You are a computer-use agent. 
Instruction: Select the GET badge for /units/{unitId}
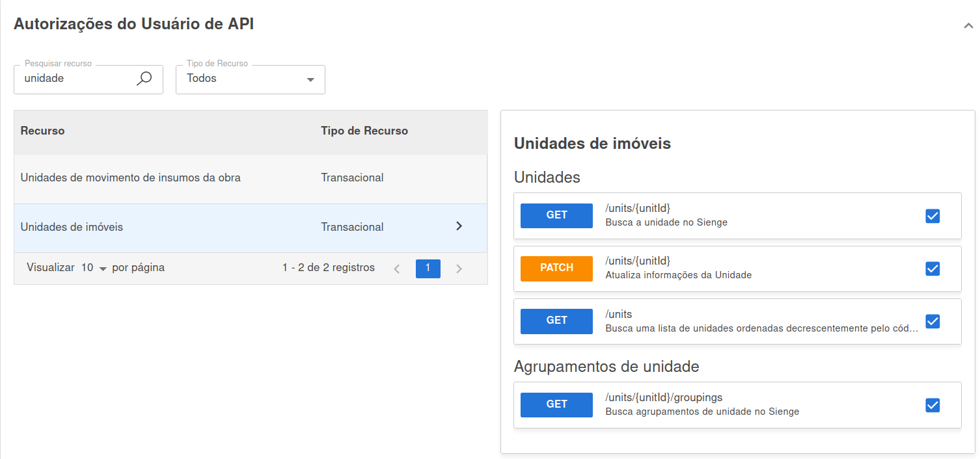556,215
